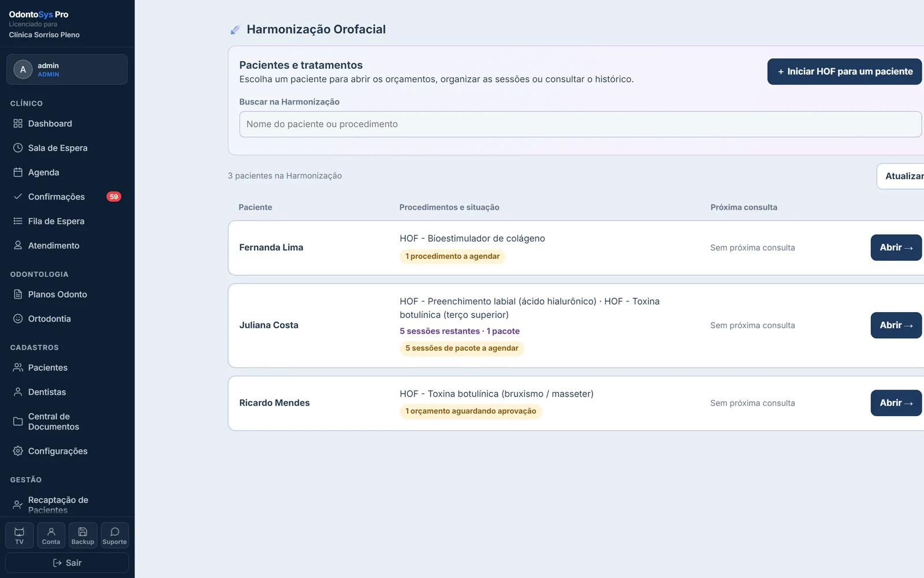This screenshot has width=924, height=578.
Task: Click the Sala de Espera clock icon
Action: coord(18,148)
